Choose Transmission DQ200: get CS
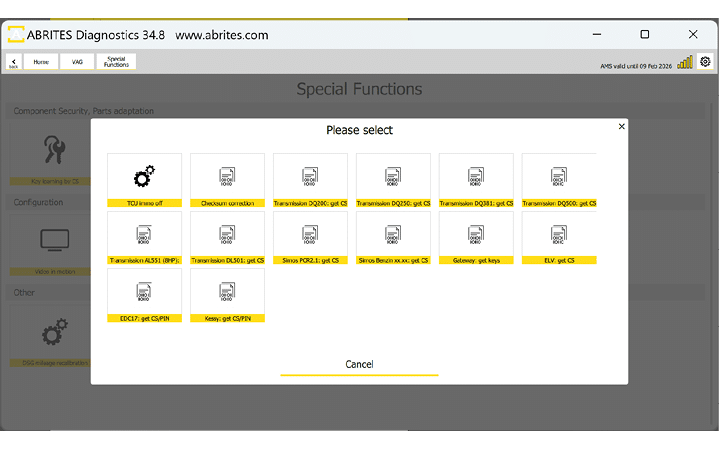This screenshot has width=719, height=449. pos(310,180)
